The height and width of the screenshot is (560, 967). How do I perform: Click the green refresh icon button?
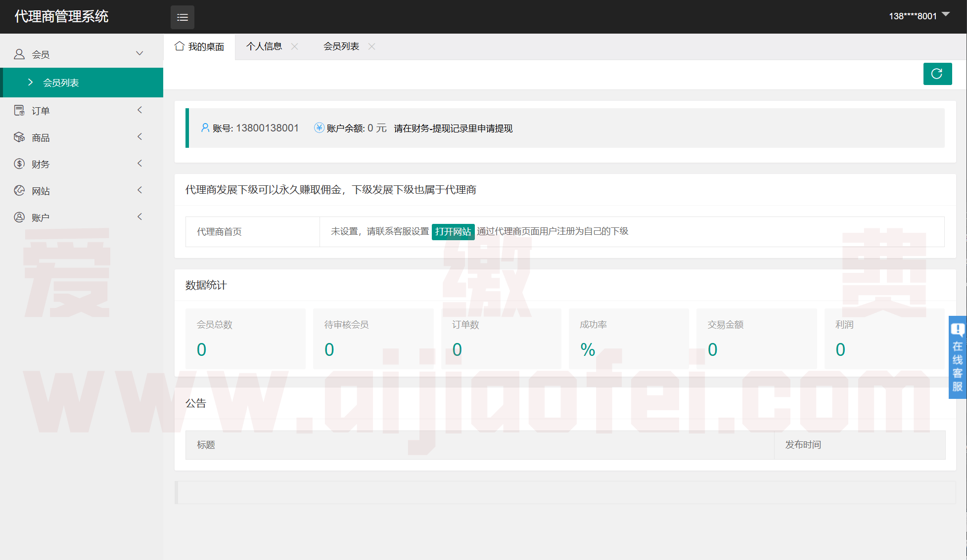[937, 74]
